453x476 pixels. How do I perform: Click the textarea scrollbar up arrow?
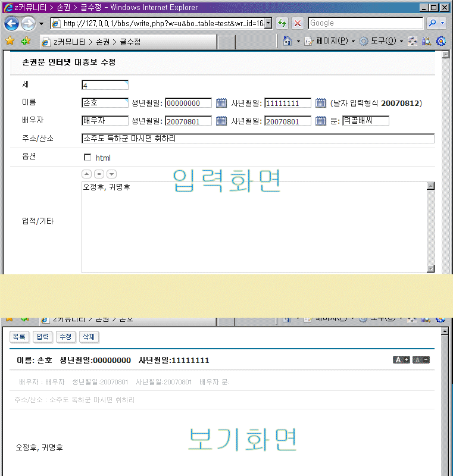pyautogui.click(x=430, y=186)
